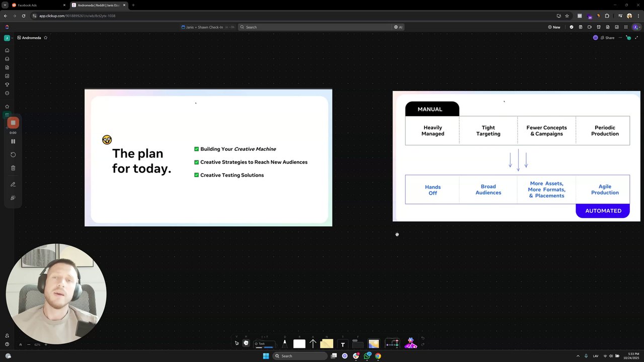Open Favorites star in the sidebar
Screen dimensions: 644x362
pyautogui.click(x=7, y=107)
